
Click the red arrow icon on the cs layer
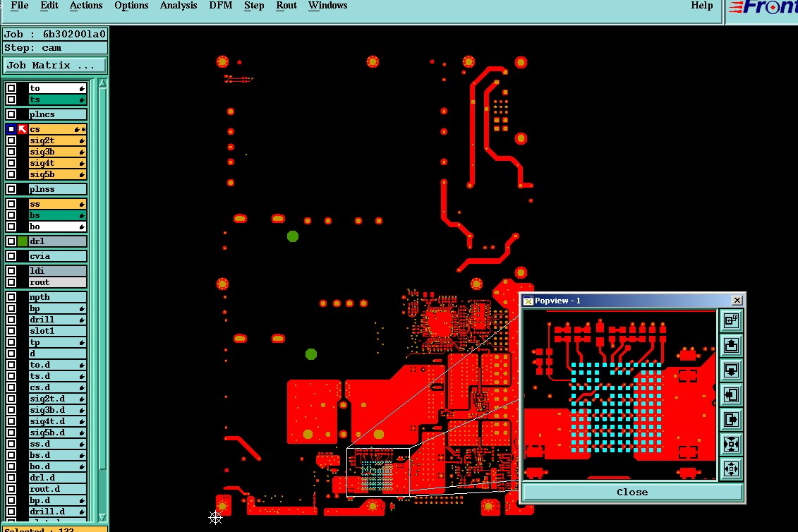pos(23,129)
